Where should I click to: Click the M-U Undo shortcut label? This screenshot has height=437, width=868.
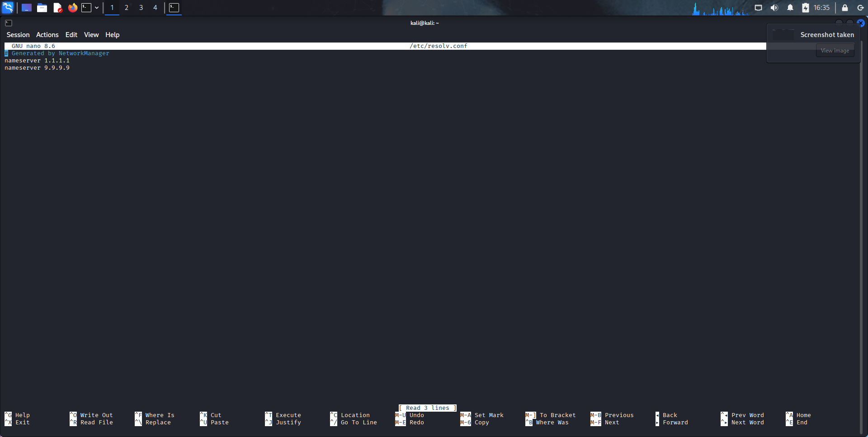pos(410,415)
